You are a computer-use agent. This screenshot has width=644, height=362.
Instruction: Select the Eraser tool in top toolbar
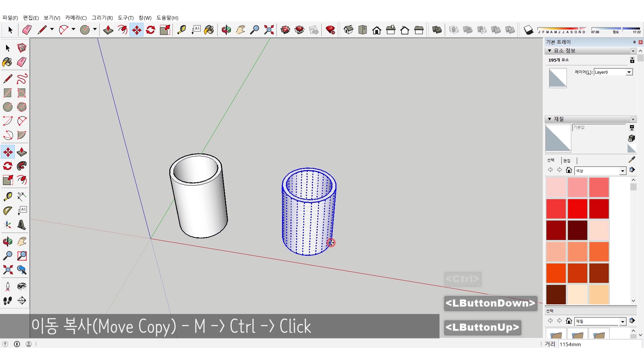(27, 30)
